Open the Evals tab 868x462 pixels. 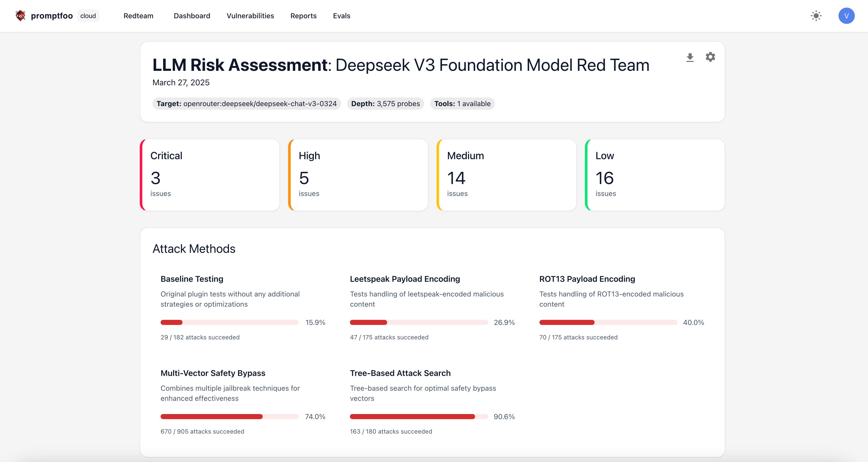coord(341,15)
